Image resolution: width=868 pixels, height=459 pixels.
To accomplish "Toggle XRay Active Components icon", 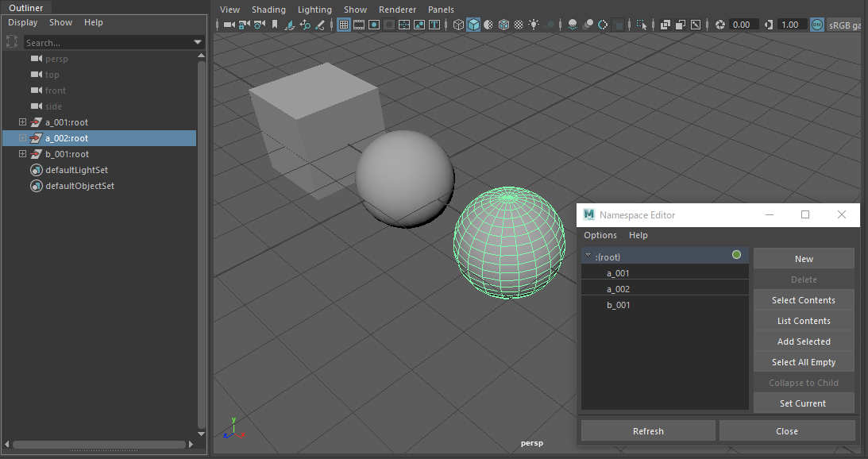I will [x=681, y=25].
